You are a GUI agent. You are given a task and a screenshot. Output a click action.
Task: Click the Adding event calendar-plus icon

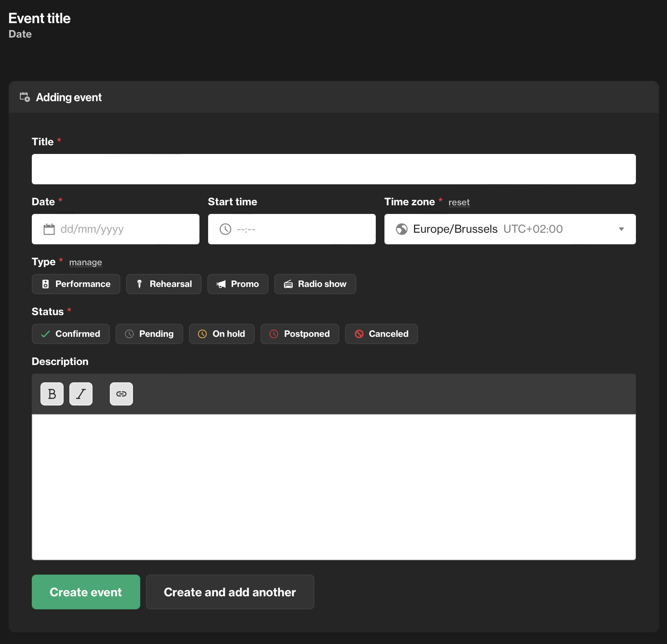pyautogui.click(x=25, y=97)
